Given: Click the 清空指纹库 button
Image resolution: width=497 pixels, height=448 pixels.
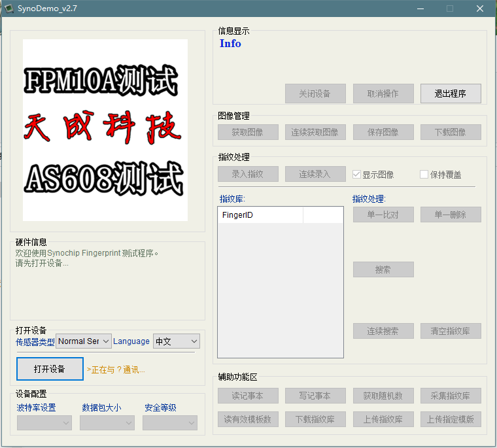Looking at the screenshot, I should tap(451, 331).
